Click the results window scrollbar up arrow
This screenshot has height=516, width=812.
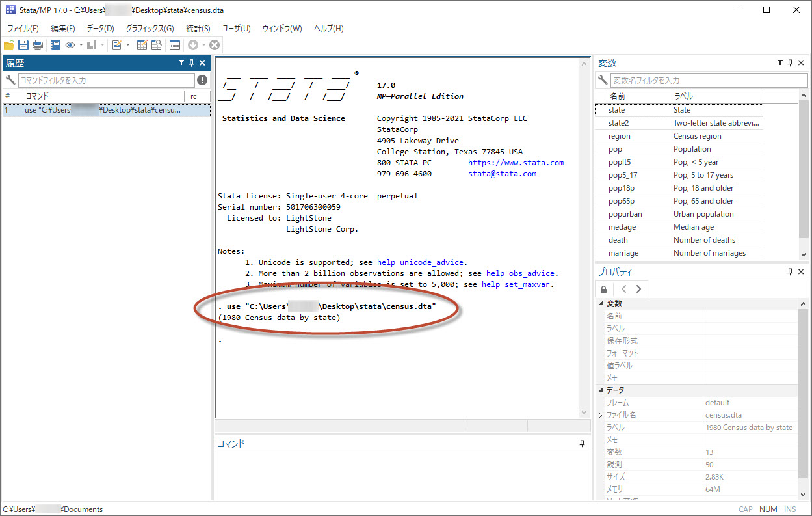click(585, 64)
